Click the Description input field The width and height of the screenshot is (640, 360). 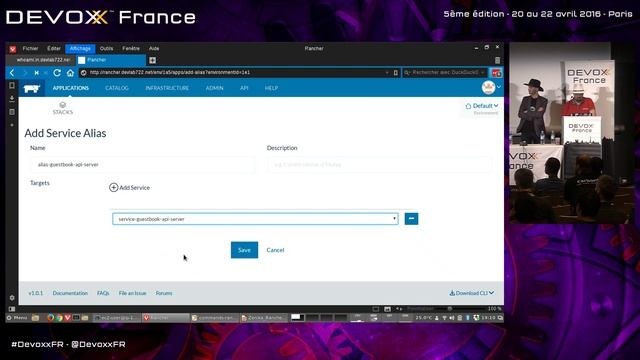point(379,164)
